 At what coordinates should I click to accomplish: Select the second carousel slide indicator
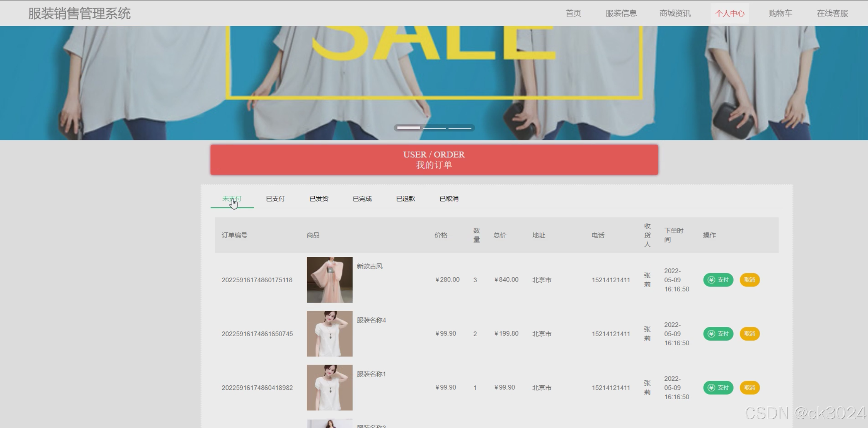[434, 128]
